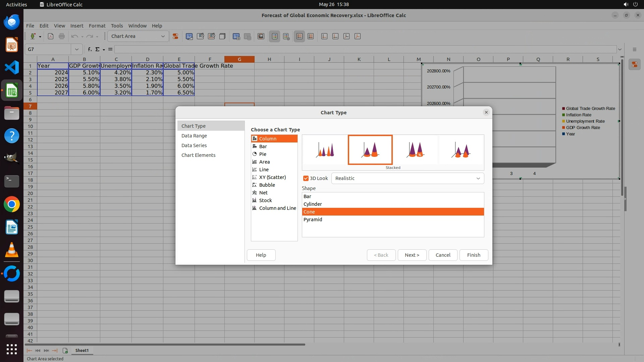Toggle the Legend On/Off toolbar button

pos(274,36)
